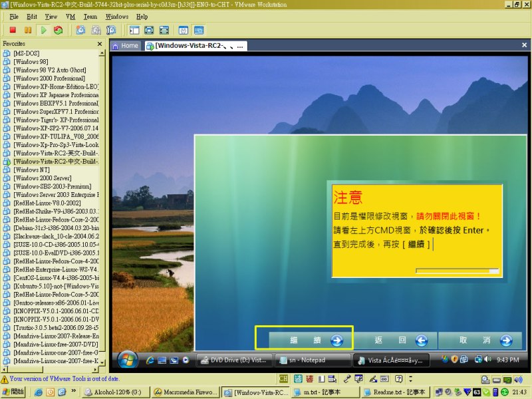This screenshot has width=532, height=399.
Task: Open Readme.txt - 記事本 host taskbar item
Action: click(x=395, y=392)
